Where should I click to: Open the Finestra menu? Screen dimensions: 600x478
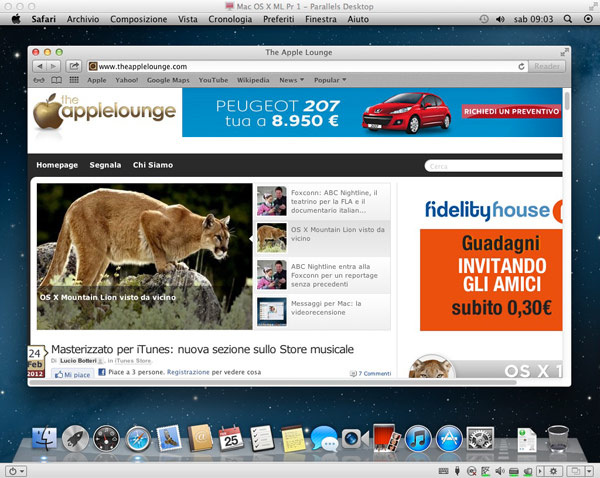(321, 19)
